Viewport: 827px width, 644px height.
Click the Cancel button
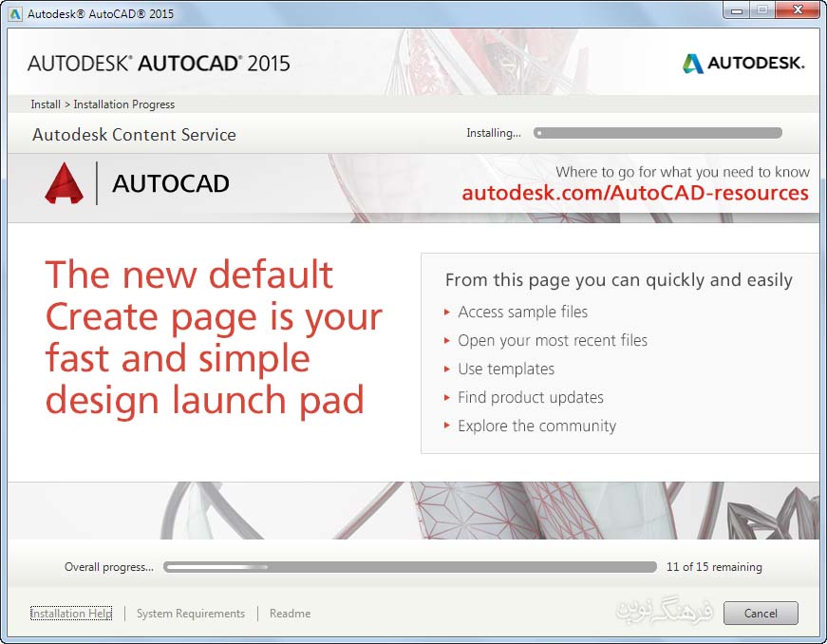(x=761, y=613)
